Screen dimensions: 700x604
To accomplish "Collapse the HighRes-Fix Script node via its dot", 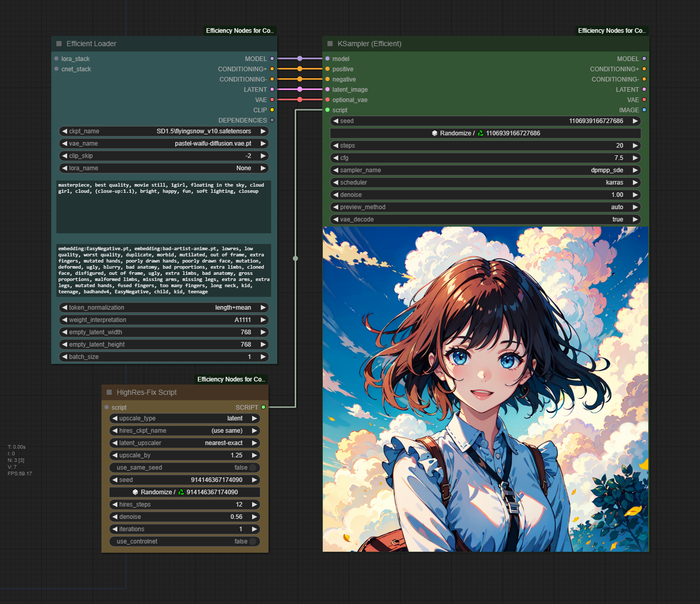I will 109,392.
